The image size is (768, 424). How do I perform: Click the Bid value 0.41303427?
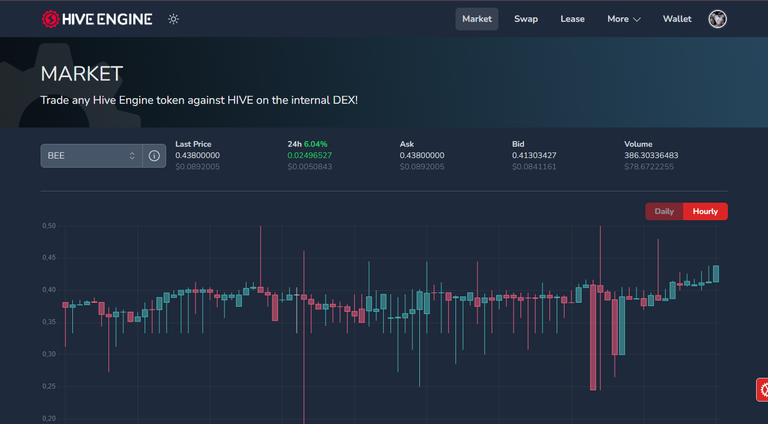[534, 155]
